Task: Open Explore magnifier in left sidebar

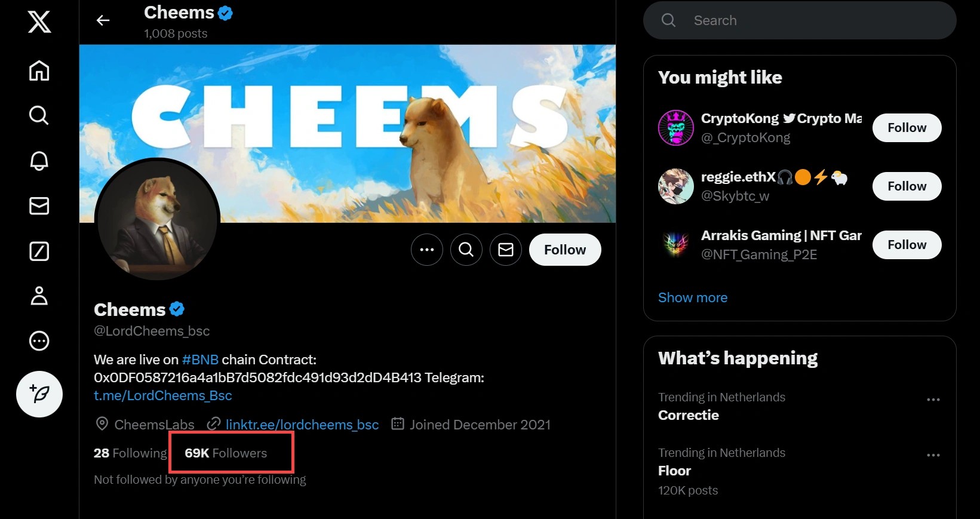Action: (39, 115)
